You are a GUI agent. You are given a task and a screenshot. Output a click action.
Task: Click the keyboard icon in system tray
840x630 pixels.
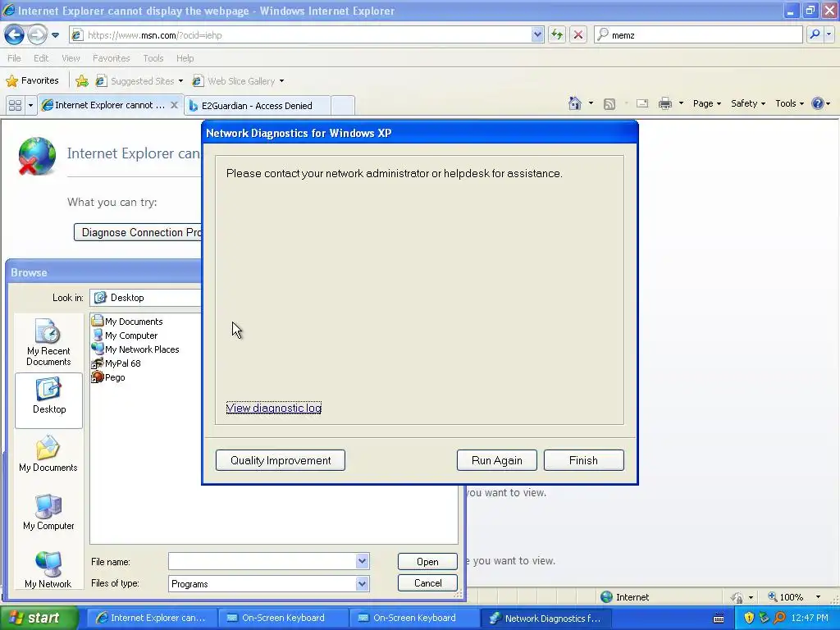coord(719,619)
